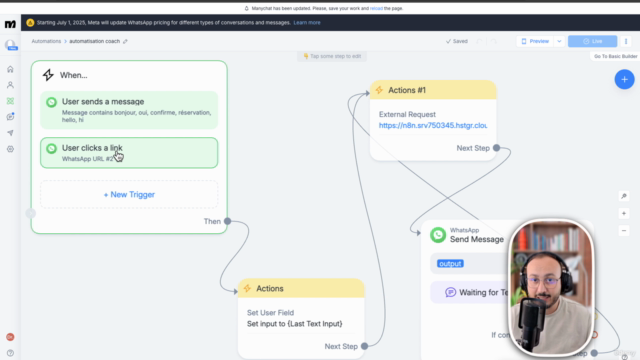
Task: Select the User sends a message trigger
Action: pyautogui.click(x=129, y=110)
